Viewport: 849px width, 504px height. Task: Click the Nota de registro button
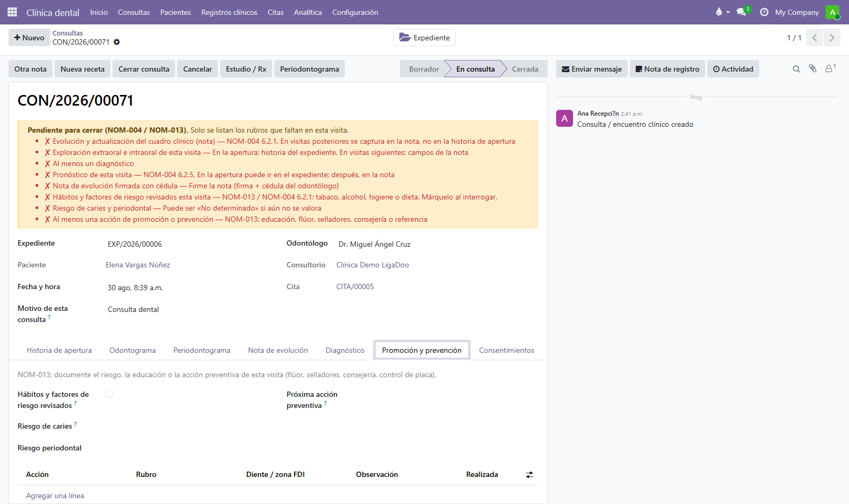click(668, 69)
